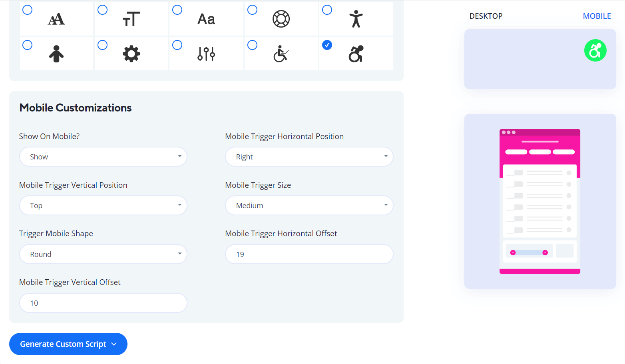Select the serif double-A font icon
Viewport: 625px width, 364px height.
pyautogui.click(x=56, y=19)
